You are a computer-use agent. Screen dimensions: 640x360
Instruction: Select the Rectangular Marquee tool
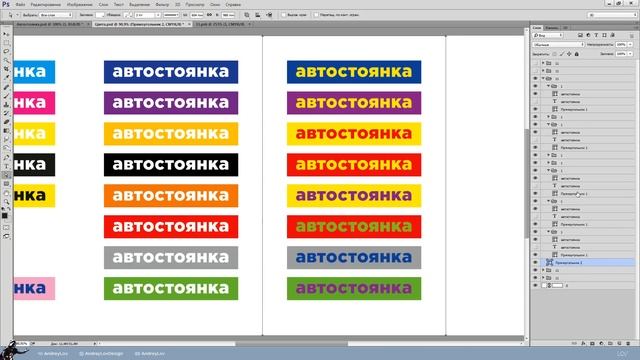point(6,43)
